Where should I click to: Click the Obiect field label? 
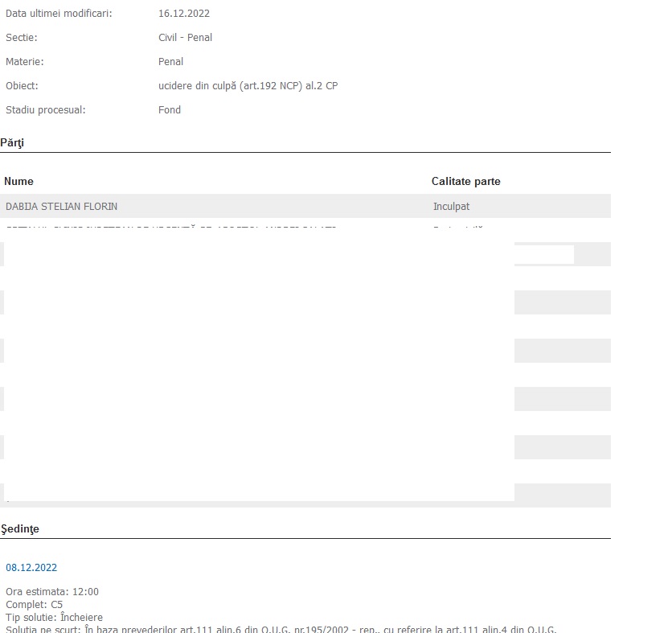[22, 86]
